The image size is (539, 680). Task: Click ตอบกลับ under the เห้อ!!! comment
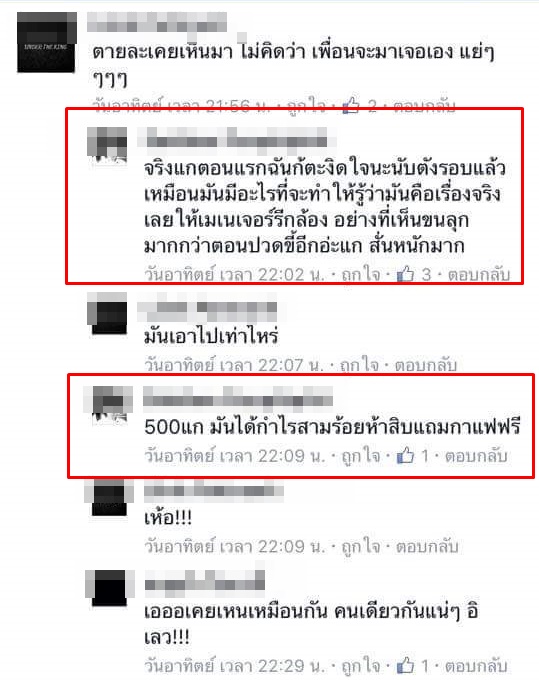(x=427, y=546)
